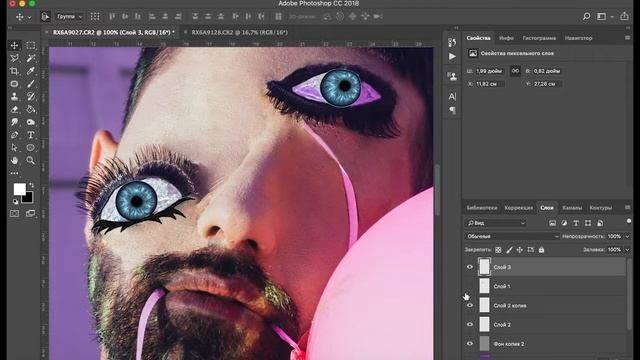Viewport: 640px width, 360px height.
Task: Select the Brush tool
Action: click(x=31, y=84)
